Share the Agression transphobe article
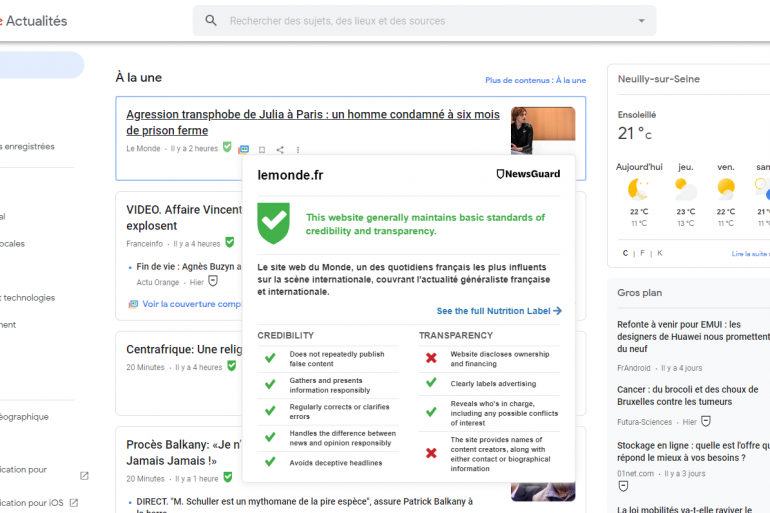 (280, 150)
